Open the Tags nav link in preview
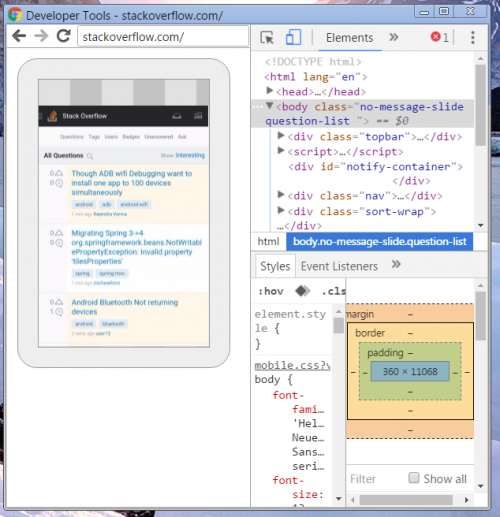This screenshot has width=500, height=517. pyautogui.click(x=94, y=137)
